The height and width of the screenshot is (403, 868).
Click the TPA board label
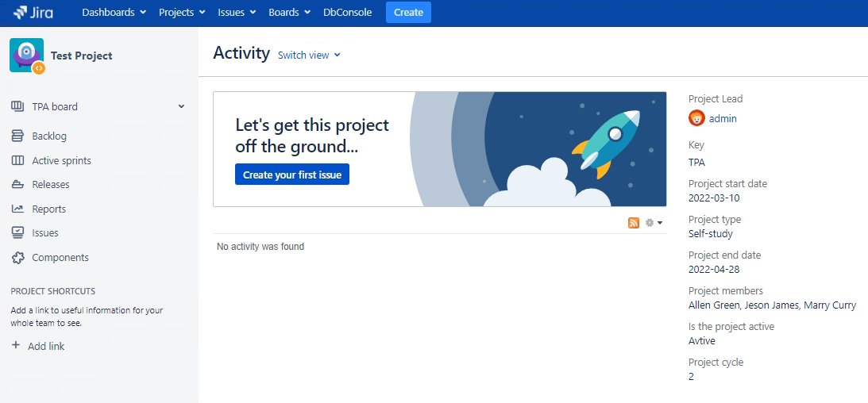click(55, 106)
